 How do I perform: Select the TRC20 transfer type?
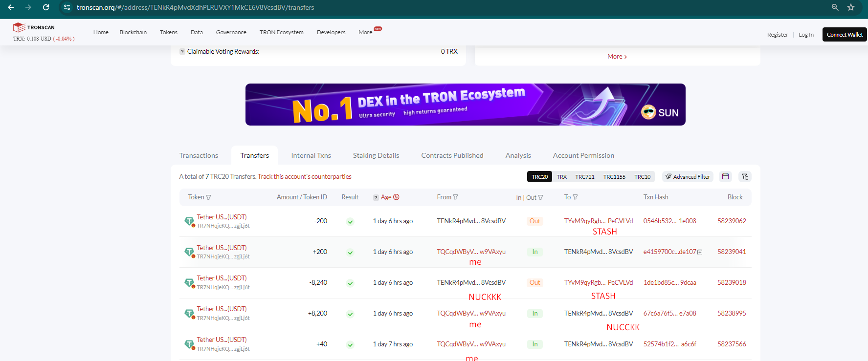tap(540, 177)
